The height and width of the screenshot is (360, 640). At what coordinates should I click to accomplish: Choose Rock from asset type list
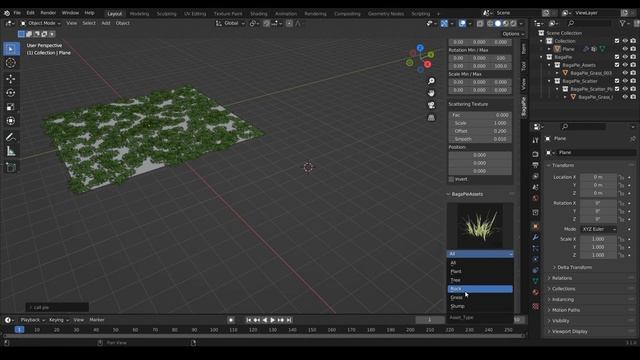point(480,289)
